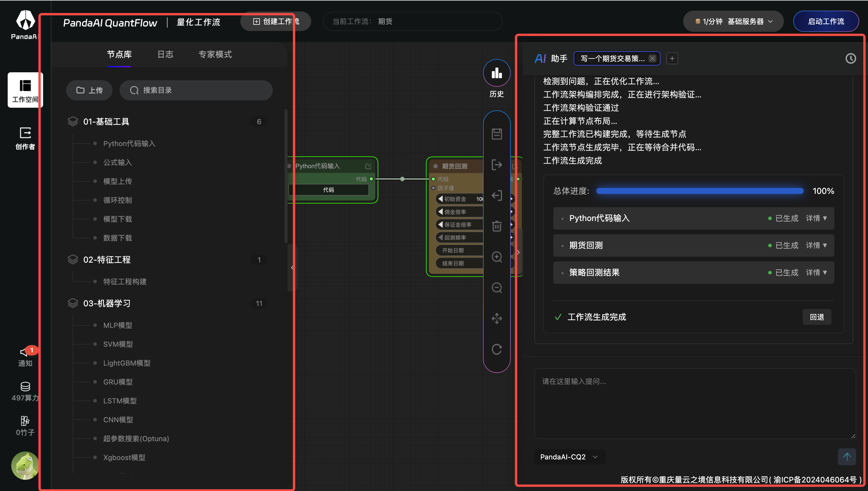Click the dinosaur user avatar
Viewport: 868px width, 491px height.
click(x=25, y=465)
